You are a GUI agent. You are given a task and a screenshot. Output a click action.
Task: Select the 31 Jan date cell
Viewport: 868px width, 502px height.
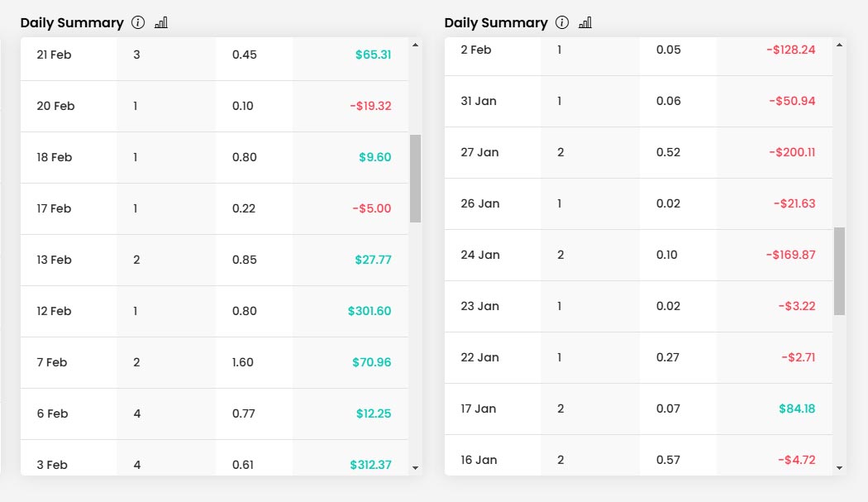[479, 101]
